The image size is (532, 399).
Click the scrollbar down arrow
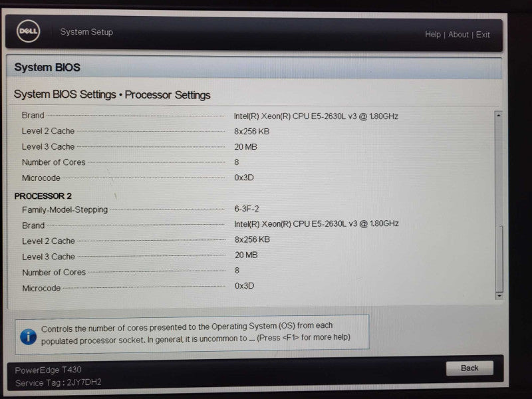[x=499, y=295]
